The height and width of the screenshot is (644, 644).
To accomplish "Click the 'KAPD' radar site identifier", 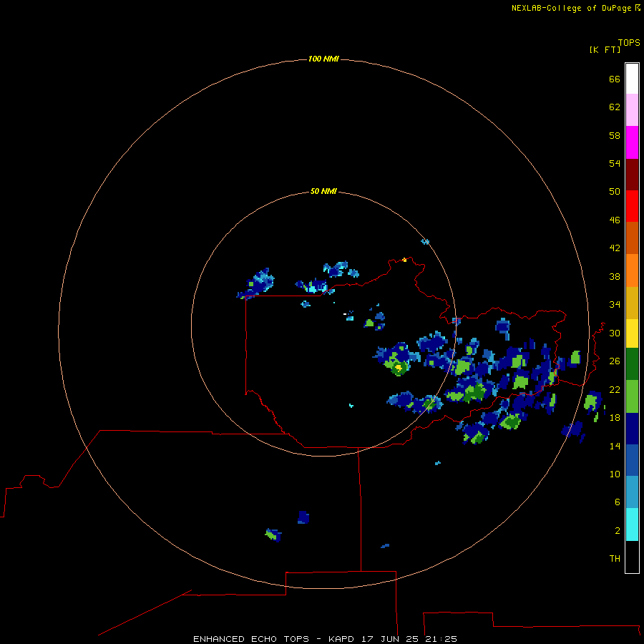I will (x=342, y=639).
